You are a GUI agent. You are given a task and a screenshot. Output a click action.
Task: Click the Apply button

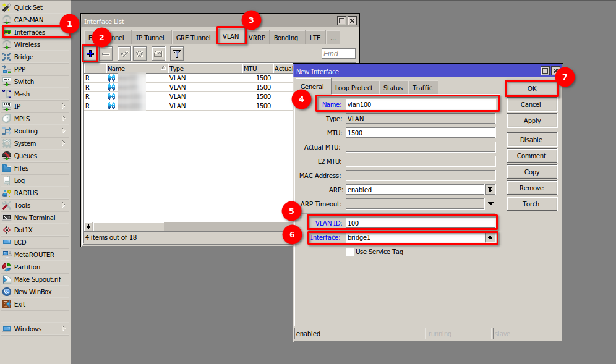531,121
